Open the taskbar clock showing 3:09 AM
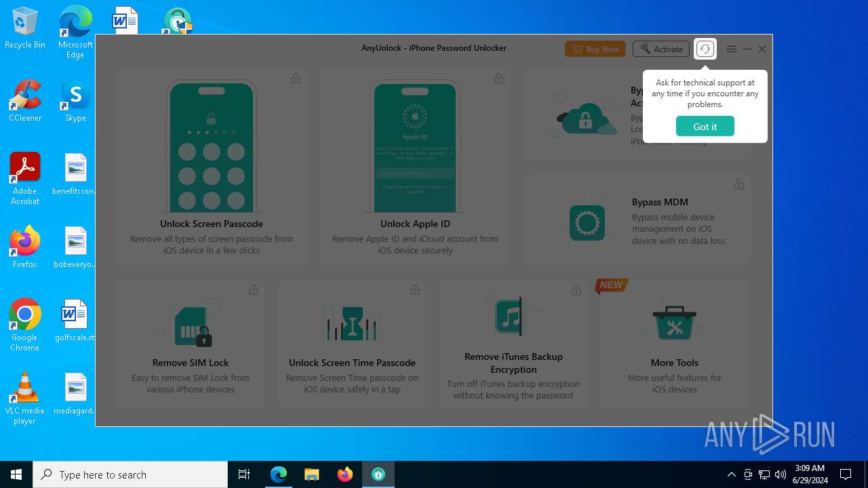Image resolution: width=868 pixels, height=488 pixels. pos(810,474)
